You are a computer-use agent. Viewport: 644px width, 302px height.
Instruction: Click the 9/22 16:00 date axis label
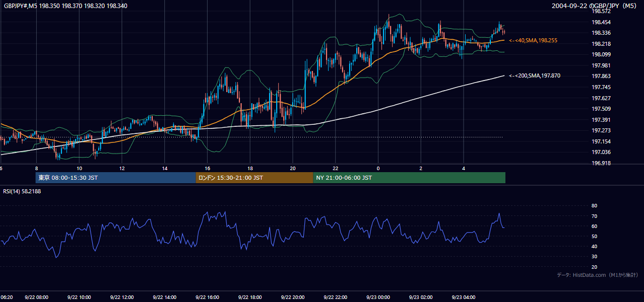[207, 297]
